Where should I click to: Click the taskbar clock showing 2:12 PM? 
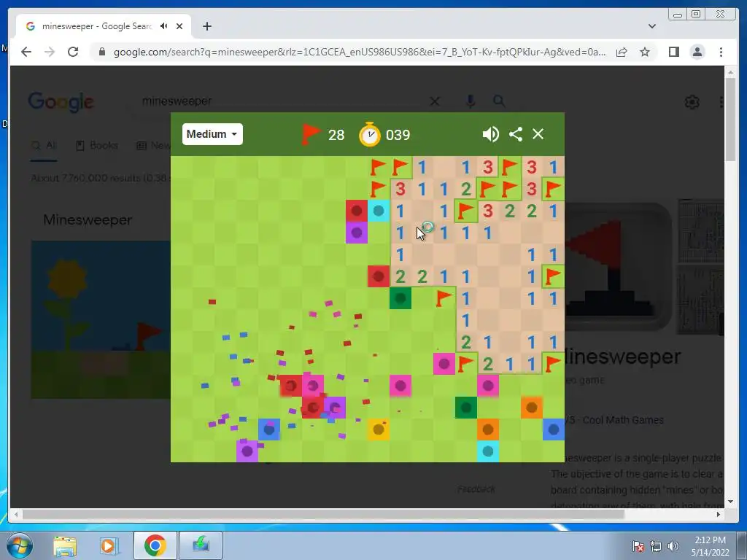[710, 546]
